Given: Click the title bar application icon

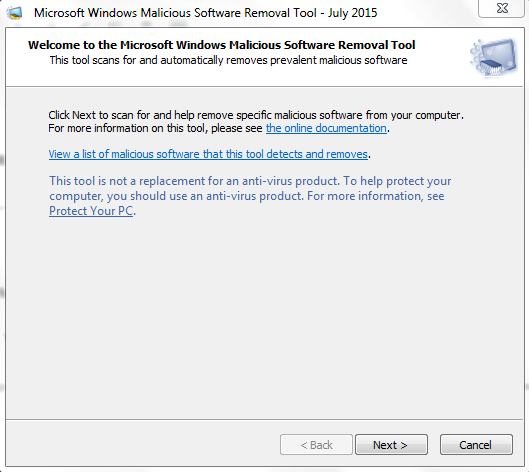Looking at the screenshot, I should tap(14, 13).
